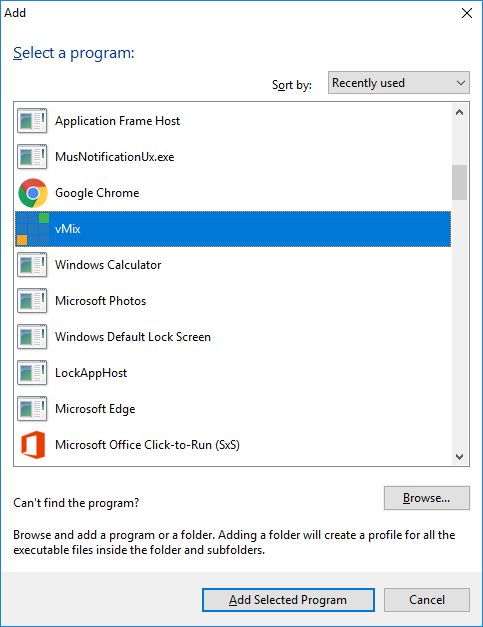
Task: Select Microsoft Photos in the list
Action: coord(233,301)
